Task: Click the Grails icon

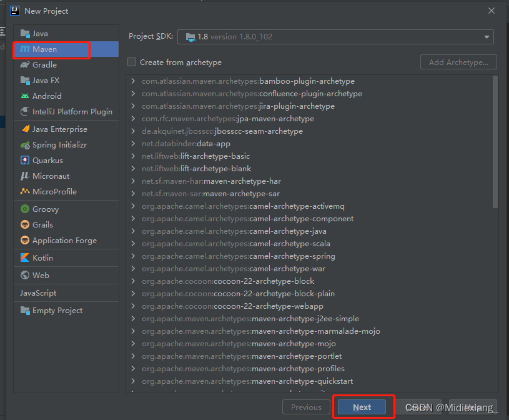Action: pos(25,224)
